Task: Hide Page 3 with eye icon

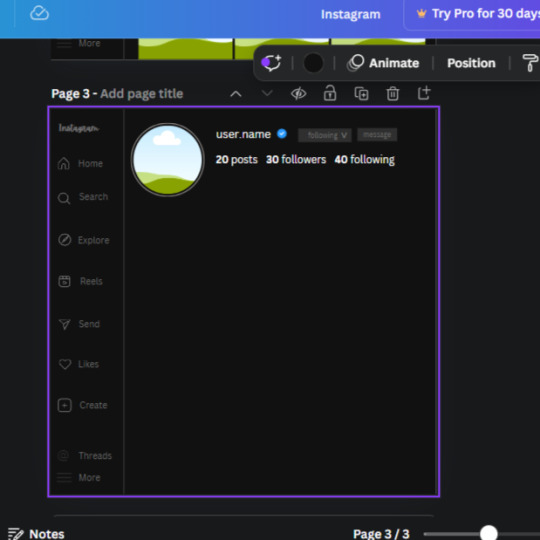Action: point(298,93)
